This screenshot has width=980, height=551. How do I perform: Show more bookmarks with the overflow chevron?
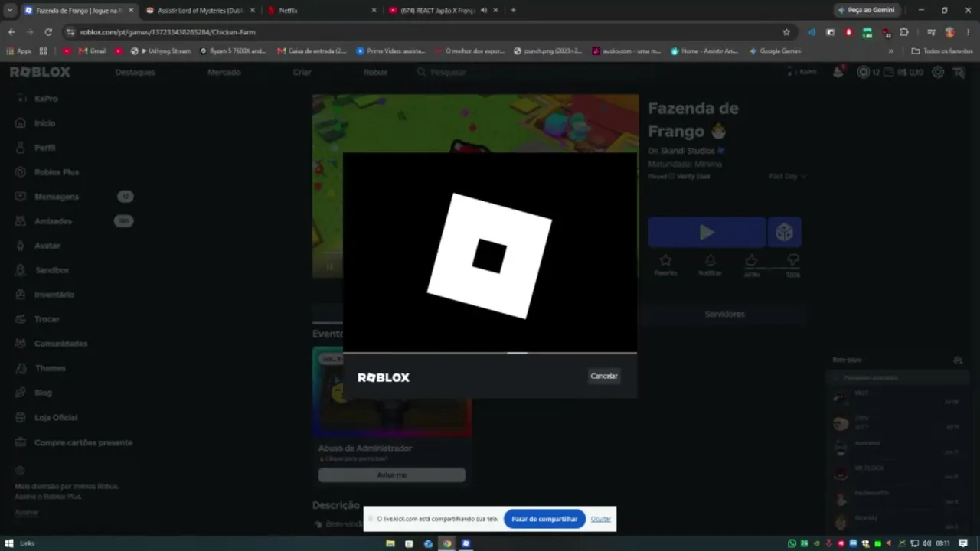(890, 51)
